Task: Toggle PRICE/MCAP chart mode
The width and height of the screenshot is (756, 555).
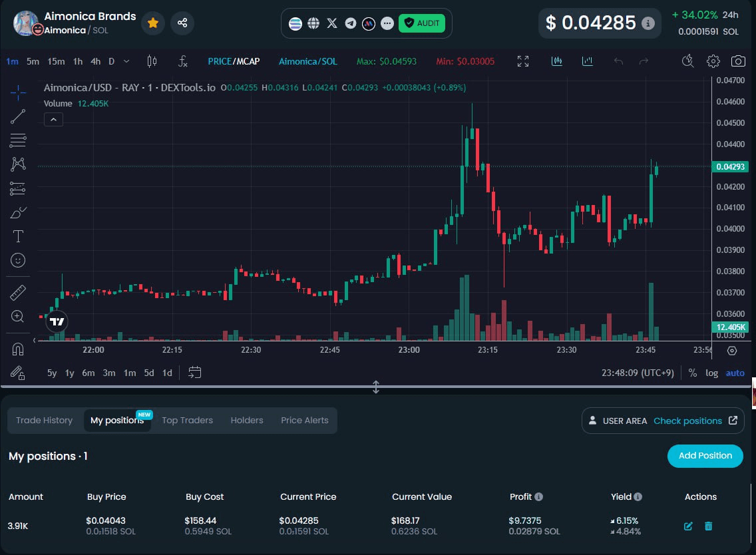Action: [x=234, y=61]
